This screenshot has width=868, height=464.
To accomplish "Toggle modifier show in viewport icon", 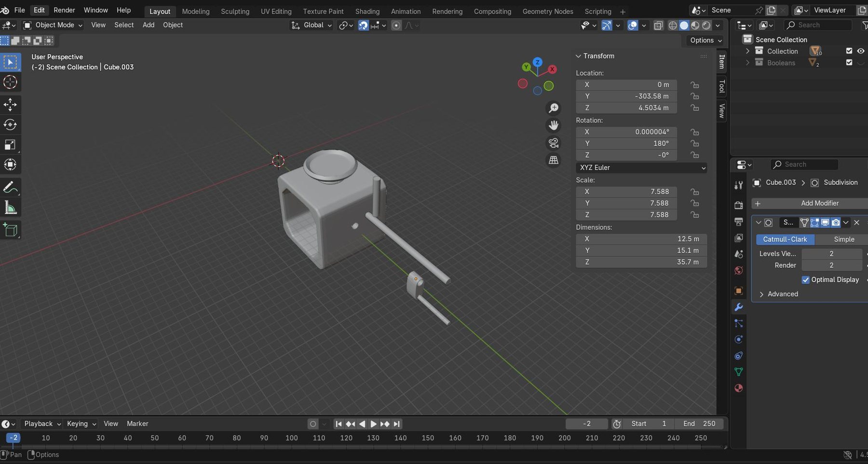I will coord(825,223).
